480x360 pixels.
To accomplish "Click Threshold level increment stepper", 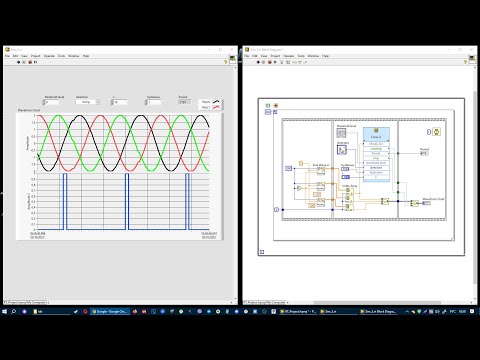I will (44, 101).
